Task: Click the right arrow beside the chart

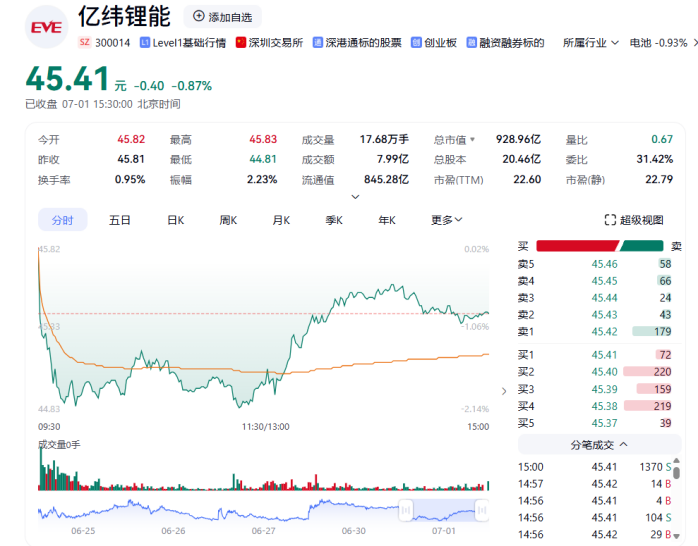Action: (x=504, y=391)
